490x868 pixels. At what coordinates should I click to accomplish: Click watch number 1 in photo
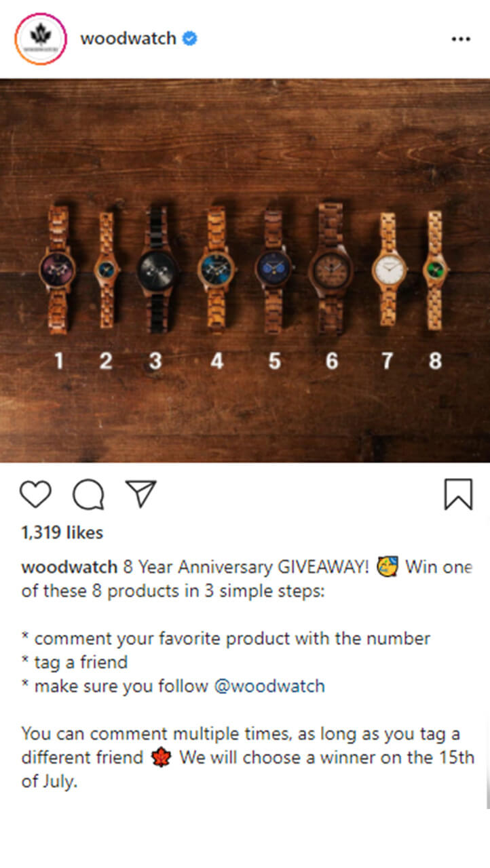point(58,270)
